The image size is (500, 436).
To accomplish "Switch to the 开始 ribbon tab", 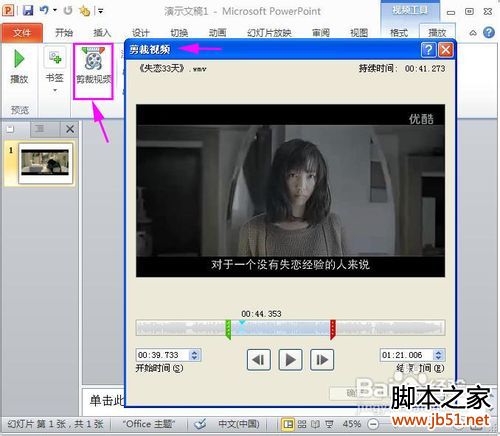I will pyautogui.click(x=64, y=33).
